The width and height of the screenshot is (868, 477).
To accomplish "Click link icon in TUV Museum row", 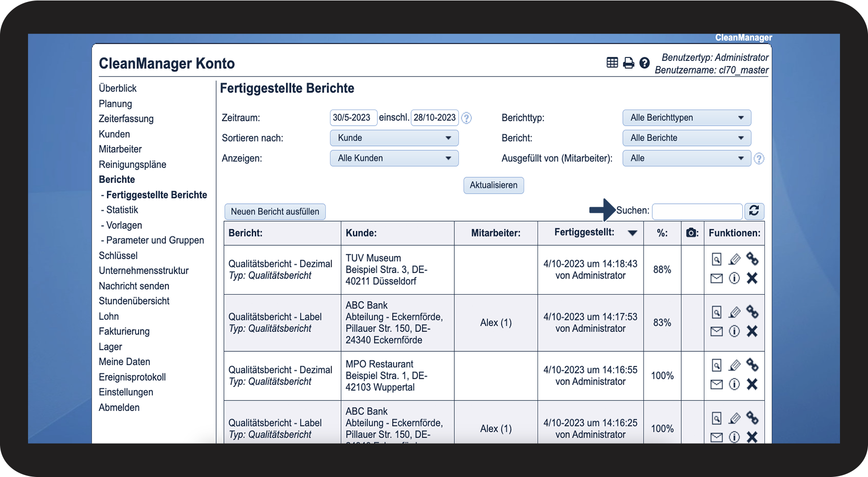I will [x=752, y=258].
